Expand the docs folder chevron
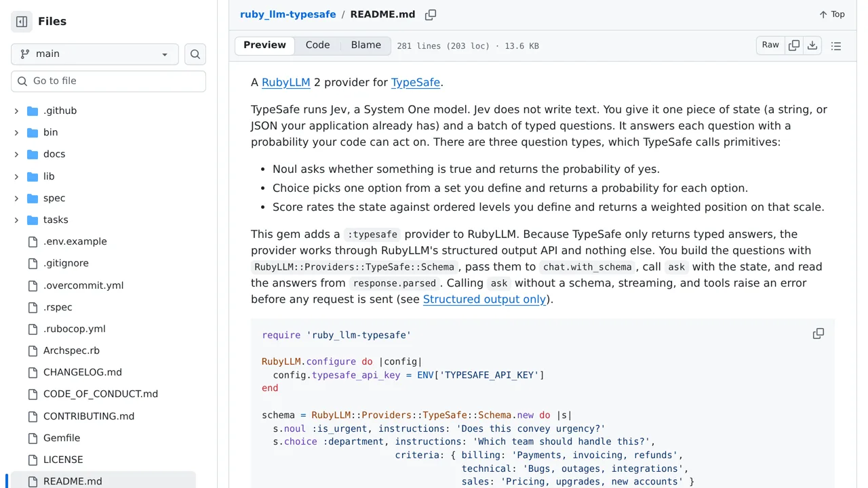The image size is (868, 488). [16, 154]
